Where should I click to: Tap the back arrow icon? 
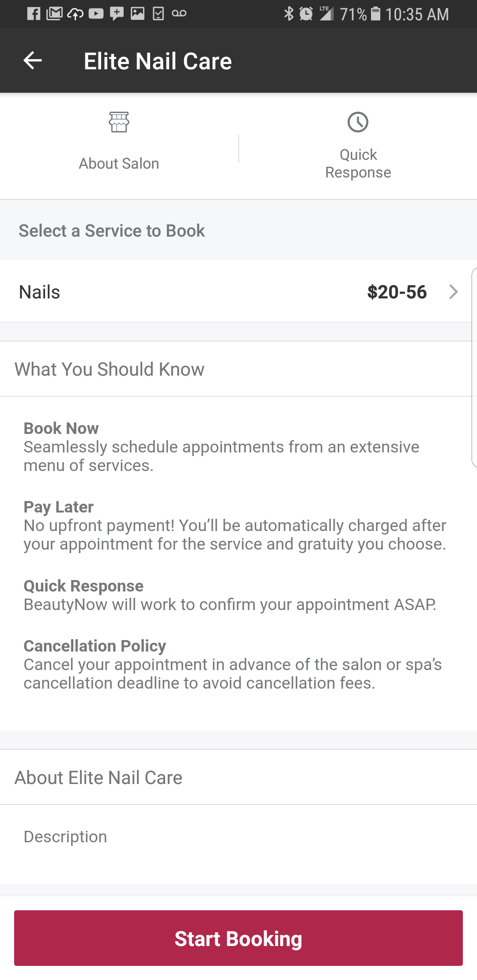coord(33,60)
